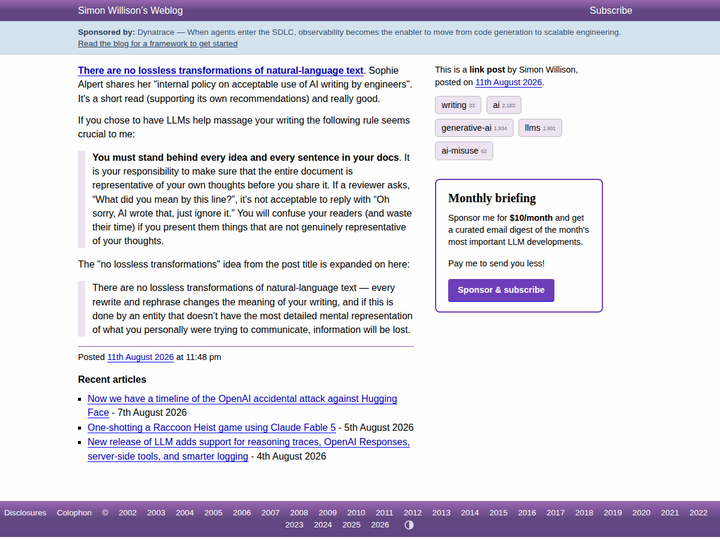This screenshot has width=720, height=540.
Task: Go to the 2021 archive
Action: (x=670, y=513)
